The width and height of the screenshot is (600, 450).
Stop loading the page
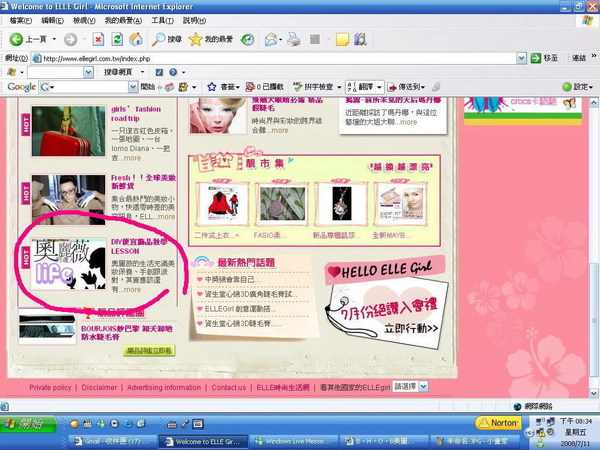click(x=98, y=39)
